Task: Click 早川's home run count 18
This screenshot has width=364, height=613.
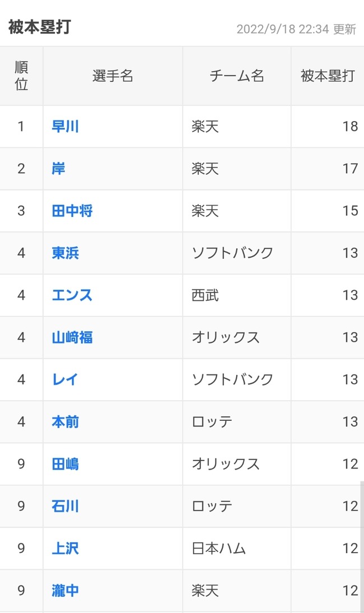Action: tap(350, 127)
